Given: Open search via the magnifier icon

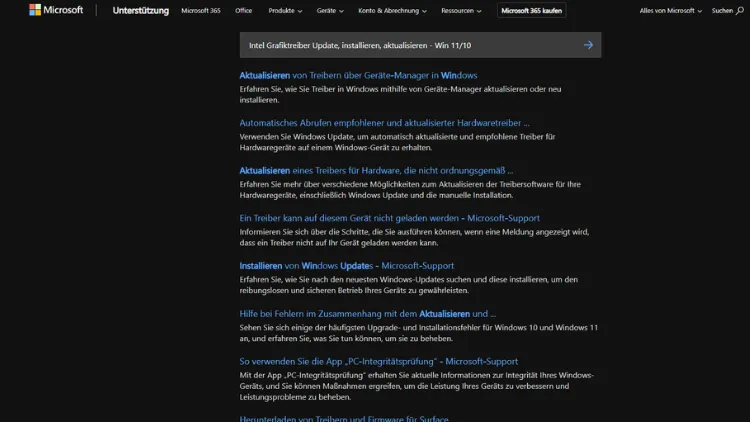Looking at the screenshot, I should click(740, 11).
